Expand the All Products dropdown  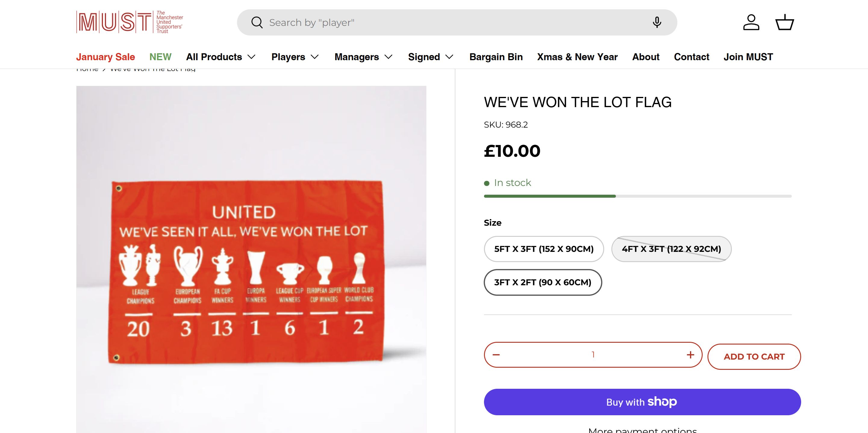(x=221, y=57)
